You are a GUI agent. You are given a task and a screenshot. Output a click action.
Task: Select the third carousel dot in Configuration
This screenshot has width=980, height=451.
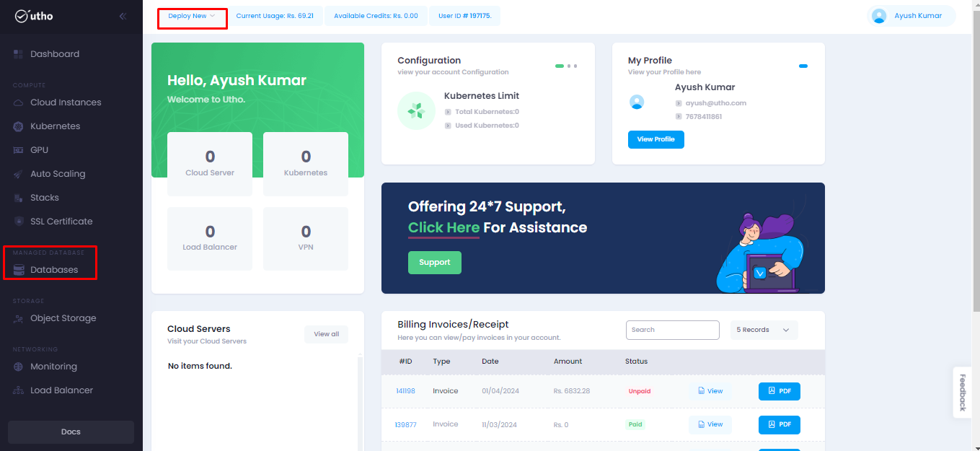pos(575,66)
